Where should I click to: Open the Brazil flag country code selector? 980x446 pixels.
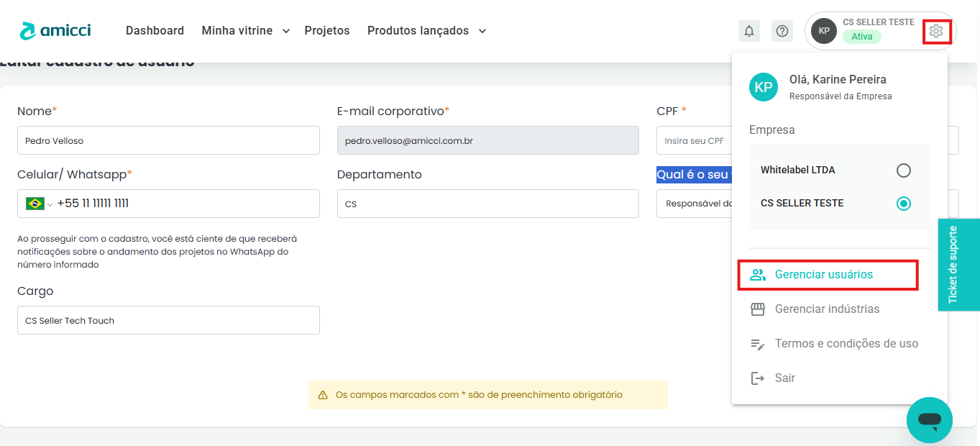click(x=38, y=204)
